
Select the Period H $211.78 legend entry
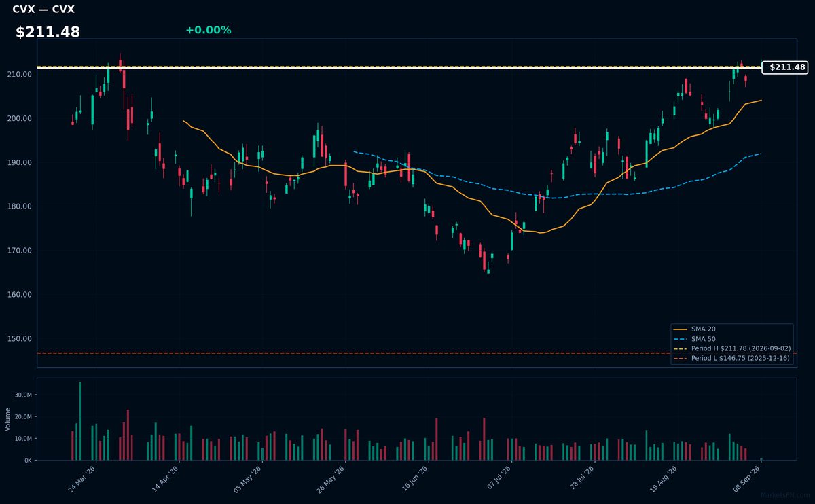pyautogui.click(x=732, y=348)
